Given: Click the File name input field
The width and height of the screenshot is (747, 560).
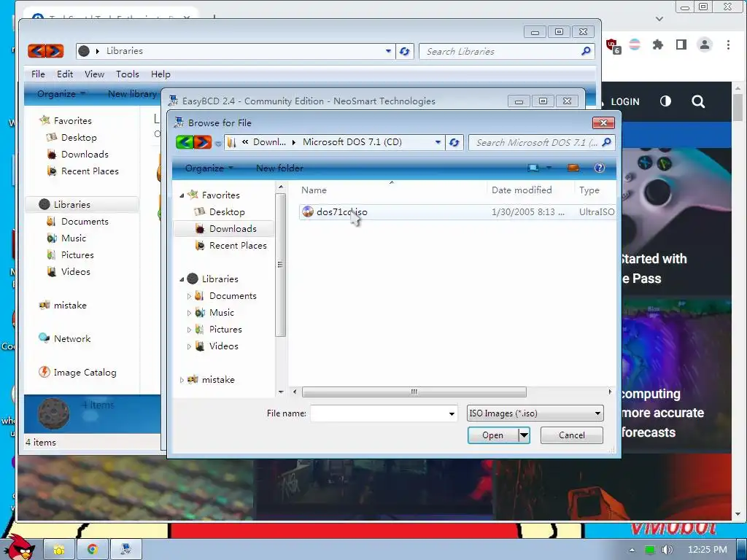Looking at the screenshot, I should [379, 413].
